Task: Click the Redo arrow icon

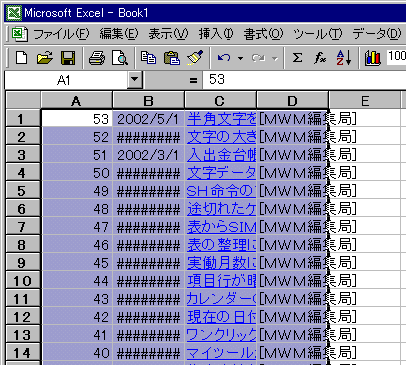Action: [x=258, y=58]
